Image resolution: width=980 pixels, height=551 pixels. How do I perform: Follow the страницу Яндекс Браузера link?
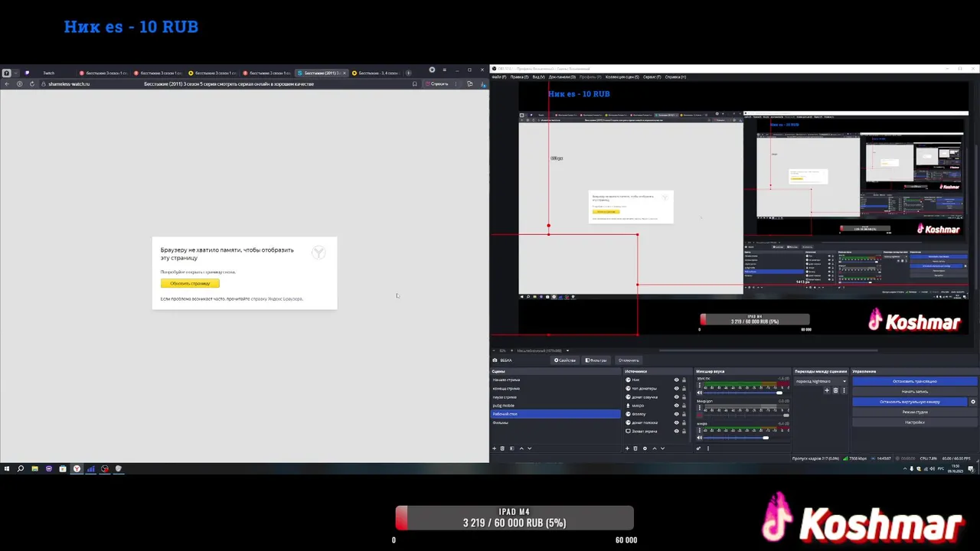(x=277, y=298)
